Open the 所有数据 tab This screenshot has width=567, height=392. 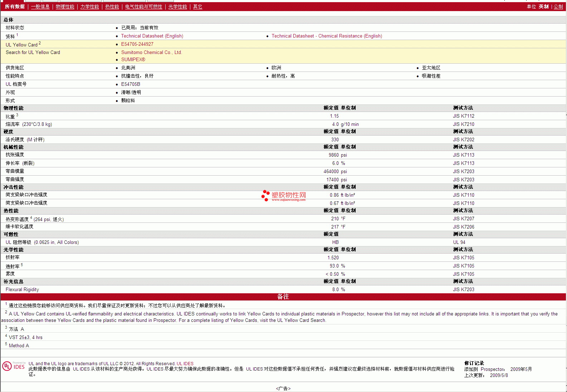(x=15, y=7)
